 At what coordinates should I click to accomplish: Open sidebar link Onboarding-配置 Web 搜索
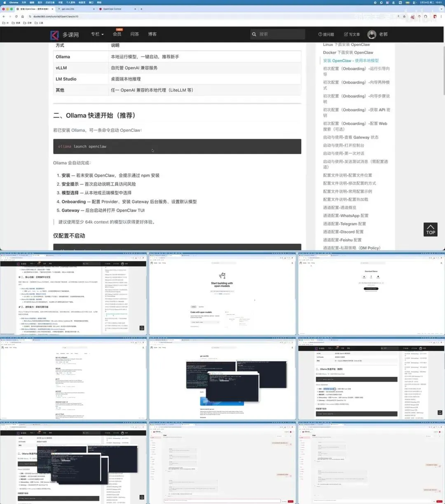[355, 126]
